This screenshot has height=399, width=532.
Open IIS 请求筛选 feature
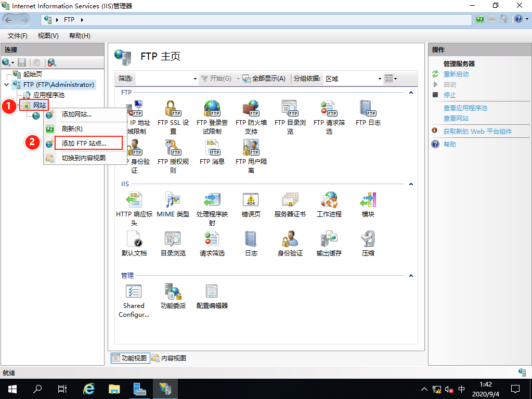click(x=212, y=243)
